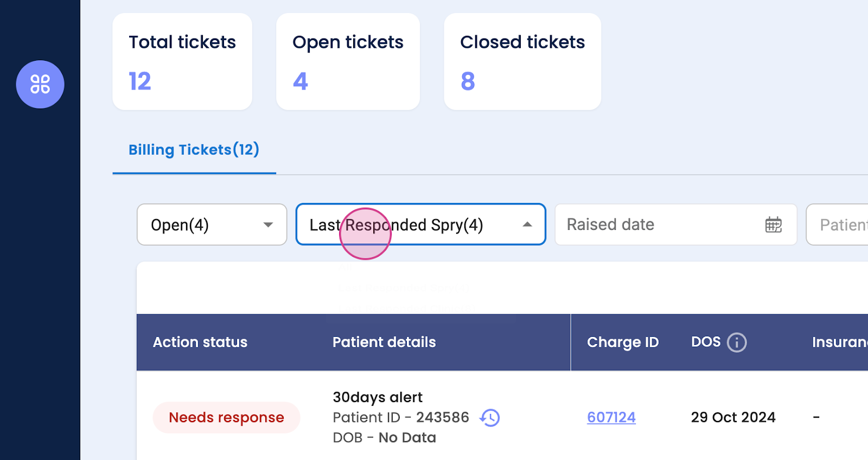
Task: Open history icon next to Patient ID 243586
Action: click(x=490, y=418)
